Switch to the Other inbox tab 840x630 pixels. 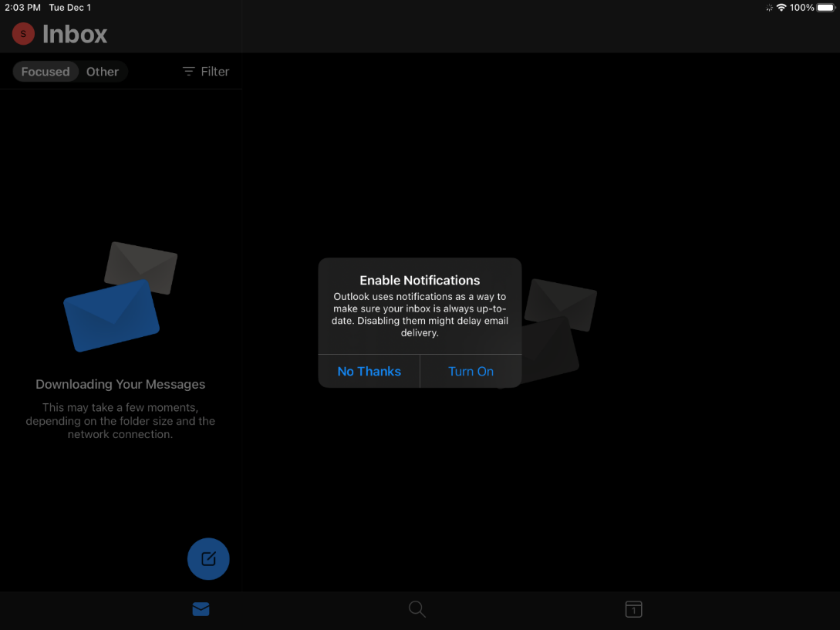point(103,71)
